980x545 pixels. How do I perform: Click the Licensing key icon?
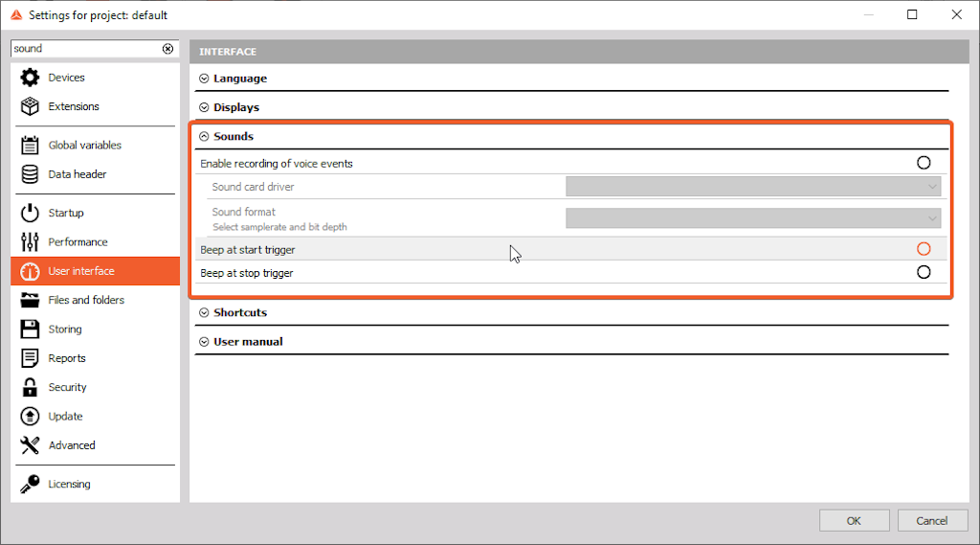(x=30, y=484)
